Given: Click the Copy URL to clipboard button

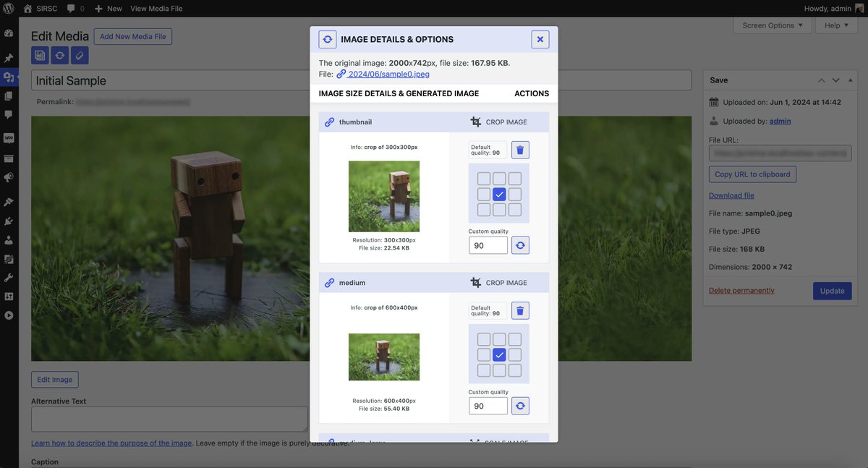Looking at the screenshot, I should pos(752,174).
